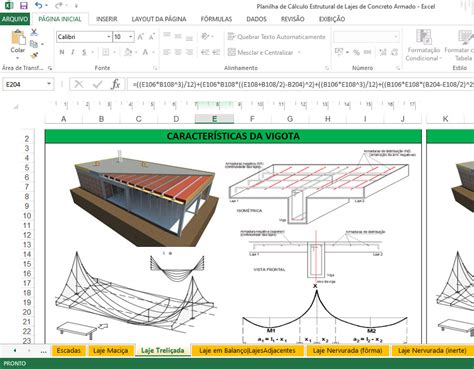The height and width of the screenshot is (369, 474).
Task: Cancel formula entry with X icon
Action: tap(79, 84)
